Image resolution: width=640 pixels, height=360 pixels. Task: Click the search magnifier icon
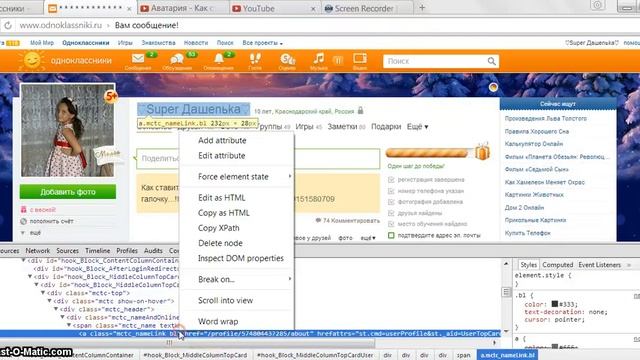pyautogui.click(x=491, y=61)
